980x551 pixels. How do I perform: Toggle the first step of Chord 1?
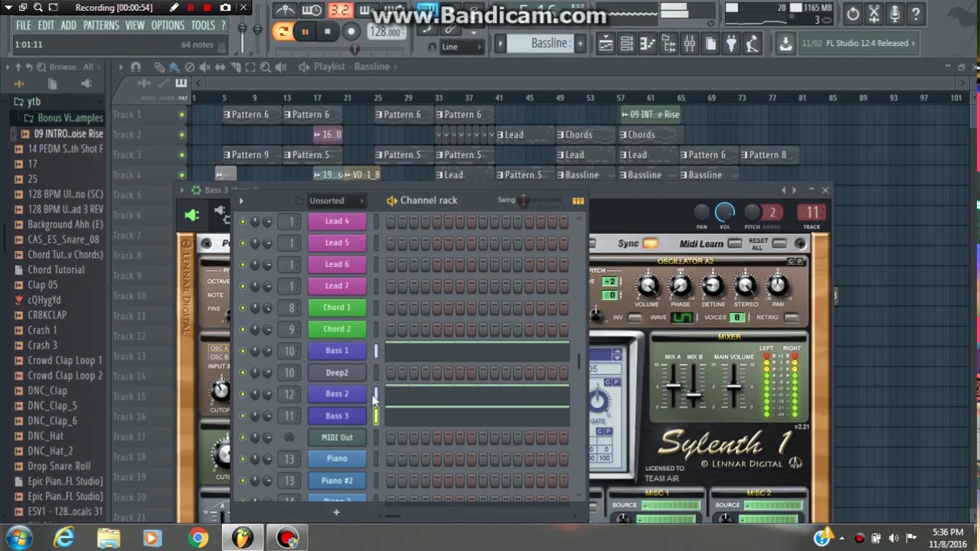point(391,308)
